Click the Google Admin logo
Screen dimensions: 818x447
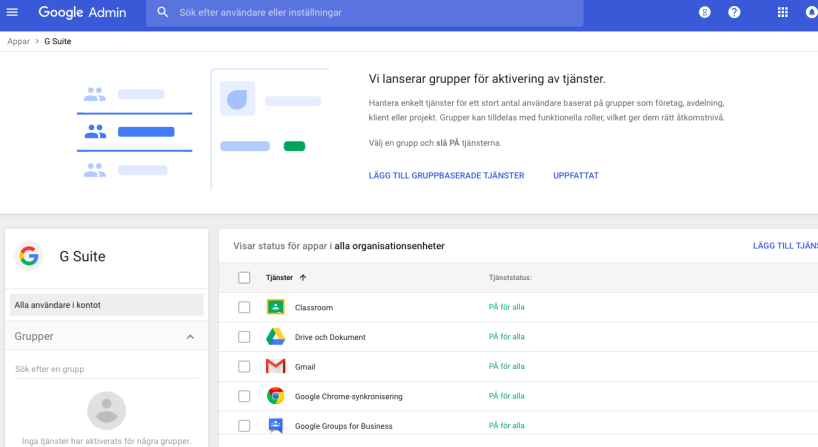coord(82,13)
